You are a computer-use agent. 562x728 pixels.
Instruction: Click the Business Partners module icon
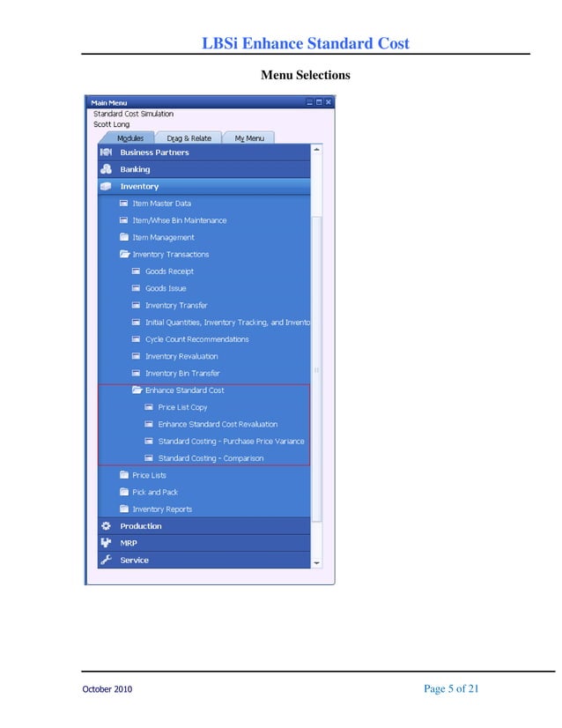pos(106,152)
